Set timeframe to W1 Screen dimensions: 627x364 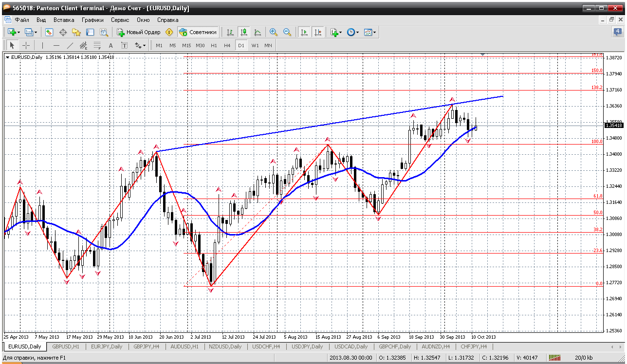pos(255,45)
